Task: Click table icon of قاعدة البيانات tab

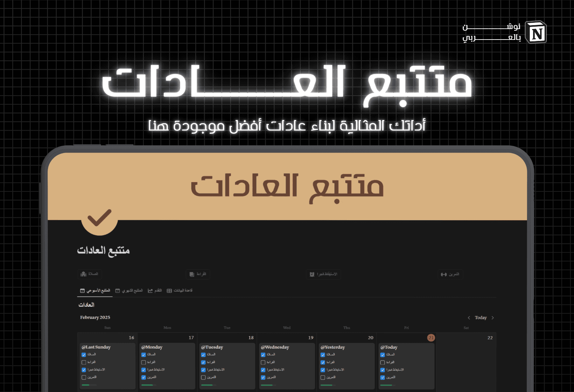Action: [169, 290]
